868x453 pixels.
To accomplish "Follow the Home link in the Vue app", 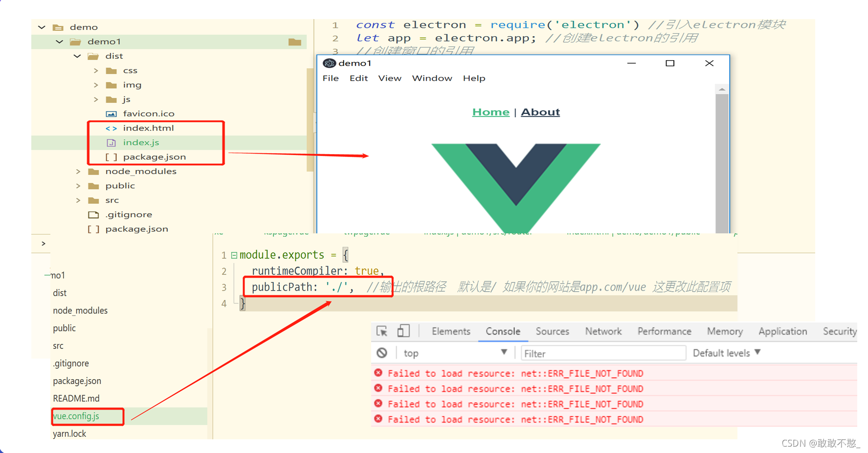I will [490, 112].
